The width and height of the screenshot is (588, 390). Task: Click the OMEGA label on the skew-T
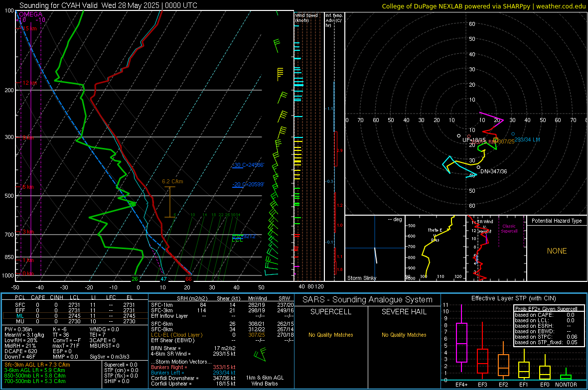click(x=30, y=14)
